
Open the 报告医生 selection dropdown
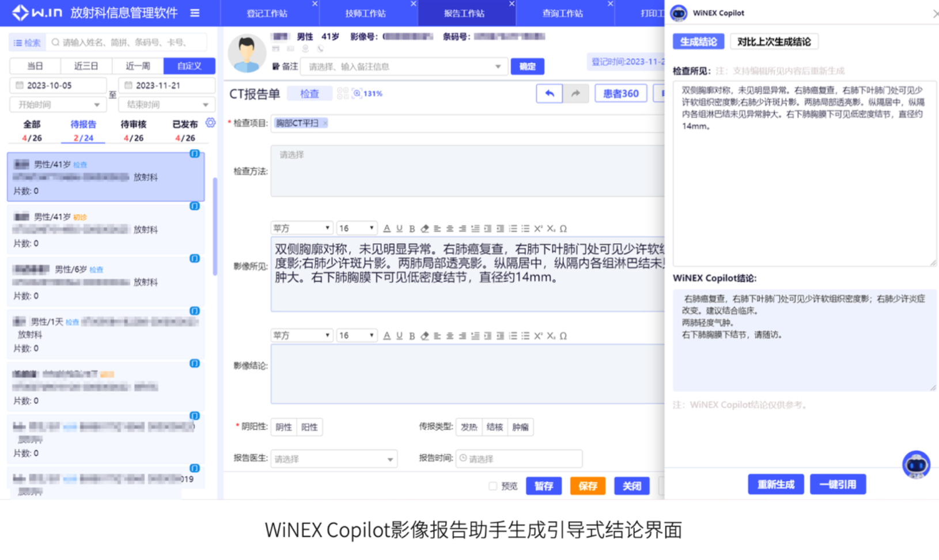coord(334,459)
